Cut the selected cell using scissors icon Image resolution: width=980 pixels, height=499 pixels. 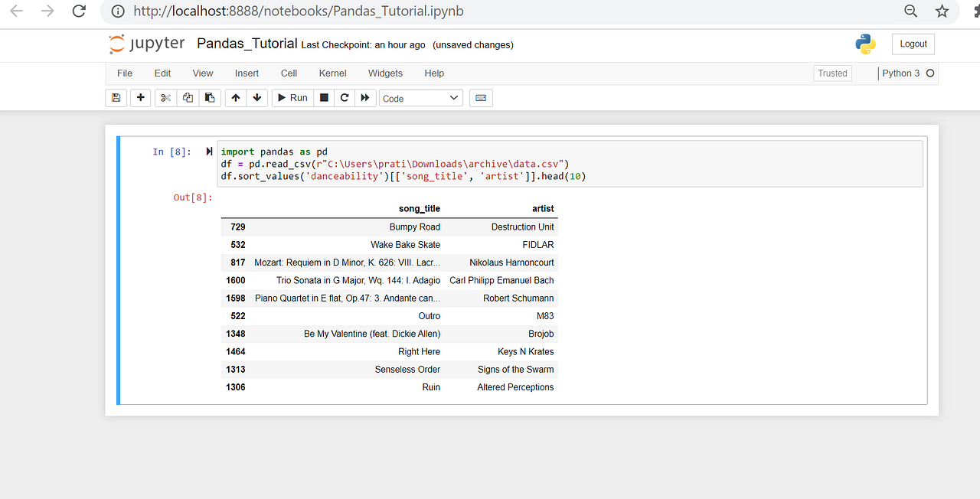(x=165, y=97)
